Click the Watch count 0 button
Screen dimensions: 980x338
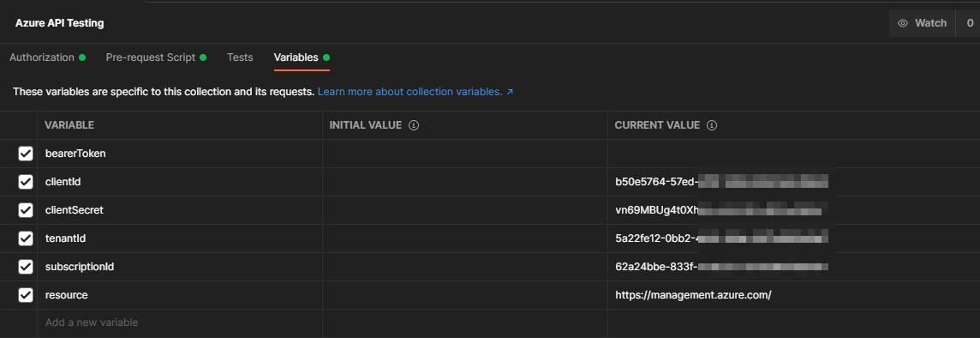970,23
